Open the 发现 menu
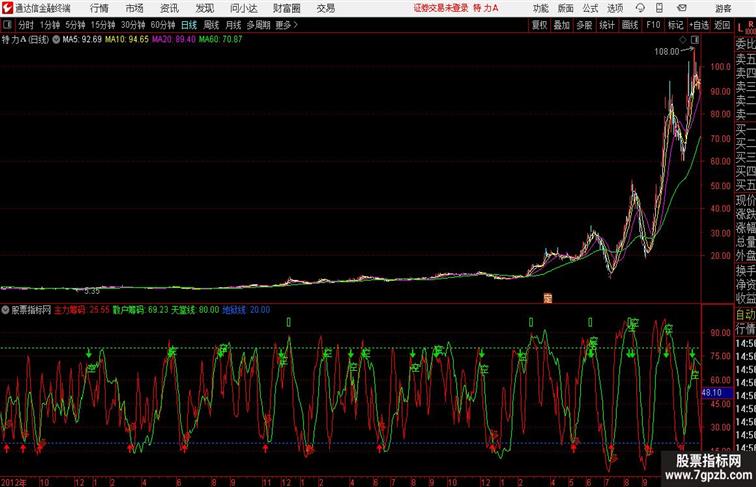The height and width of the screenshot is (487, 756). coord(204,8)
